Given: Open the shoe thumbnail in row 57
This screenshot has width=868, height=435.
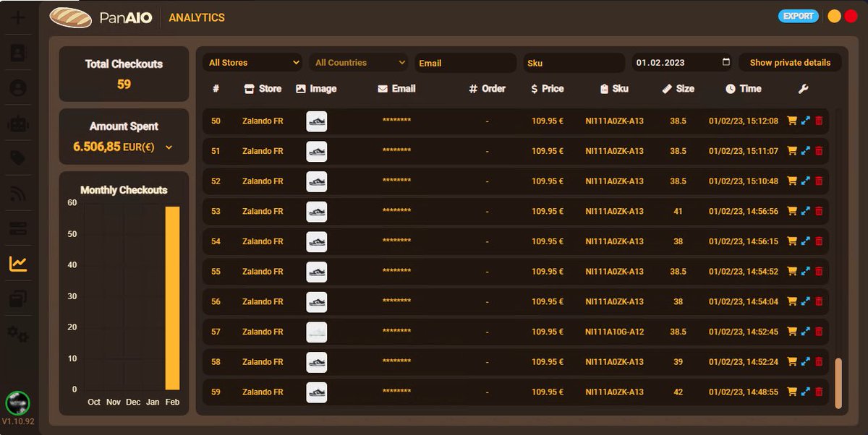Looking at the screenshot, I should click(316, 332).
